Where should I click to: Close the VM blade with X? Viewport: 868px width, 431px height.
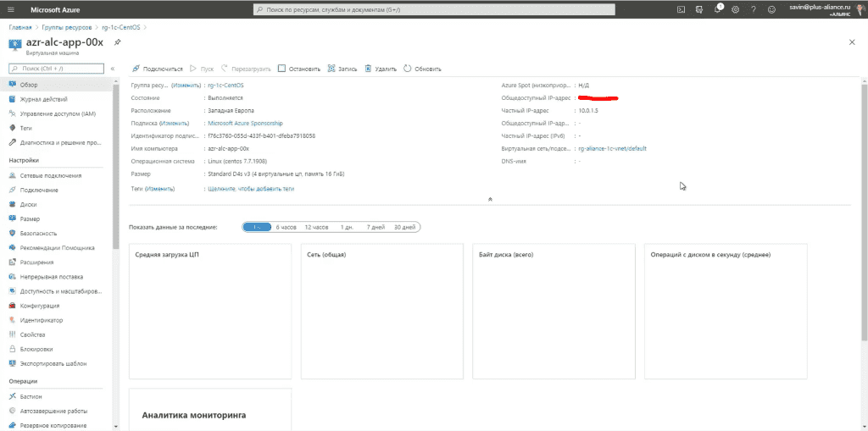coord(852,42)
